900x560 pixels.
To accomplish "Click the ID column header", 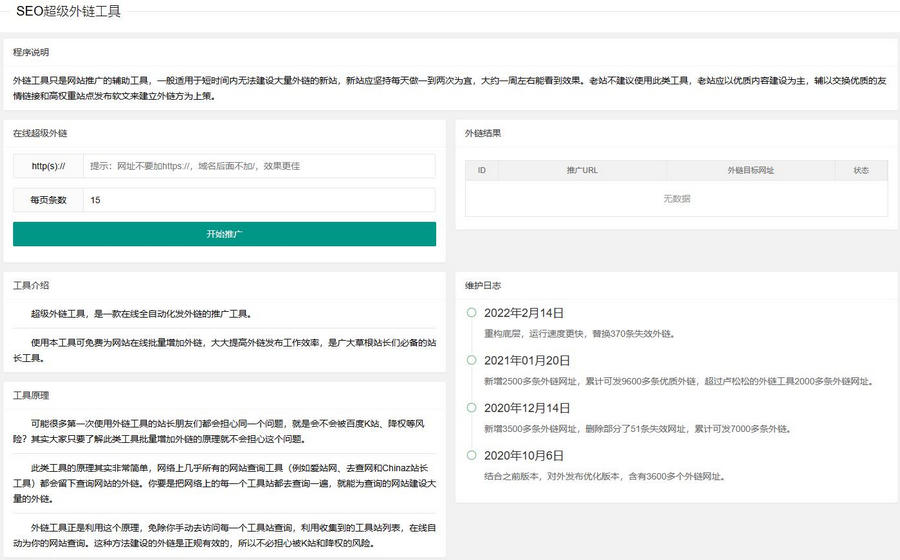I will [x=481, y=171].
